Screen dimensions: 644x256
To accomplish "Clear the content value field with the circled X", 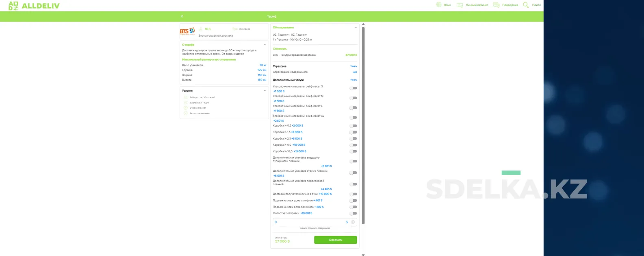I will pos(353,222).
